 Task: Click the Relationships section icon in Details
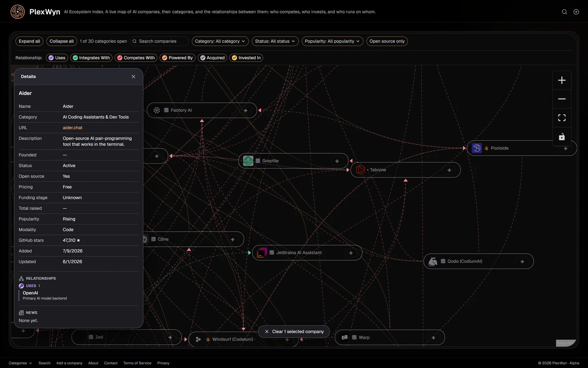21,278
